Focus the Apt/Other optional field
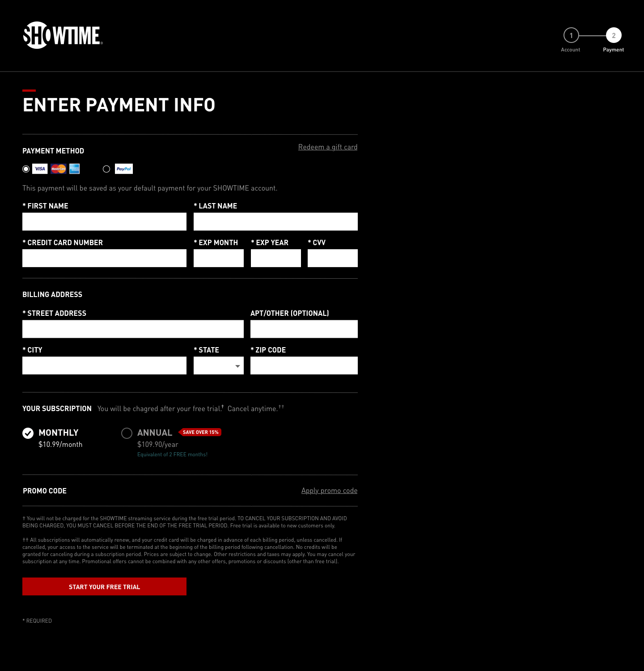Screen dimensions: 644x671 coord(304,329)
